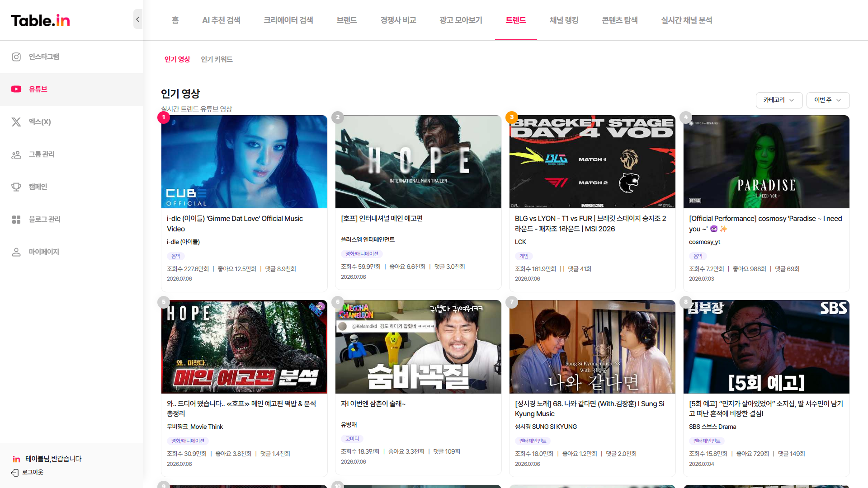Click the BLG vs LYON video title

(x=590, y=224)
